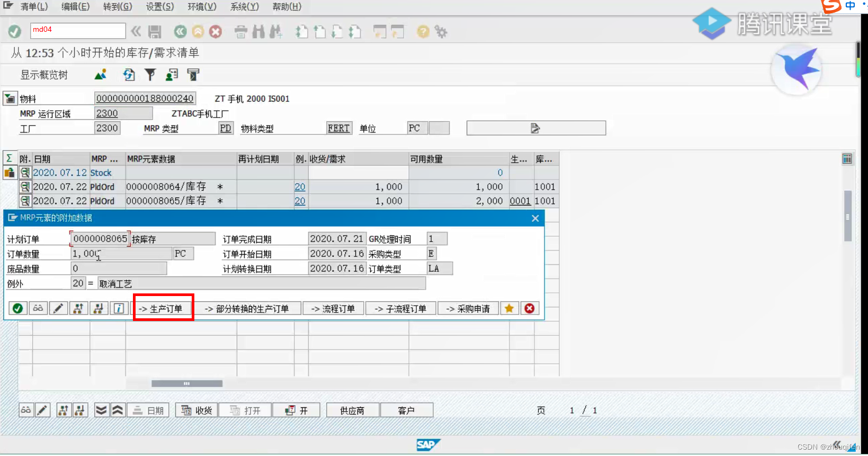The height and width of the screenshot is (456, 868).
Task: Click the info icon in MRP dialog
Action: (x=119, y=308)
